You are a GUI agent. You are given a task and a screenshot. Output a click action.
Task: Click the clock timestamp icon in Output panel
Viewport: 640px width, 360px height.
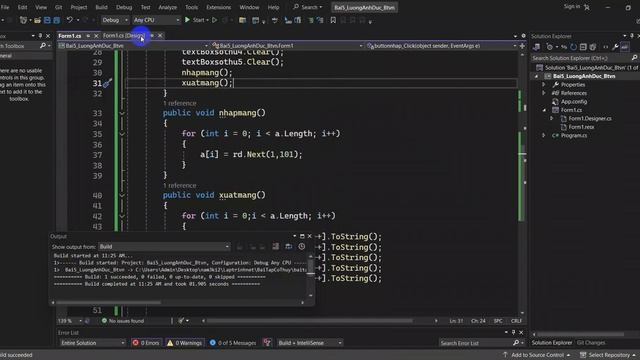pos(302,247)
